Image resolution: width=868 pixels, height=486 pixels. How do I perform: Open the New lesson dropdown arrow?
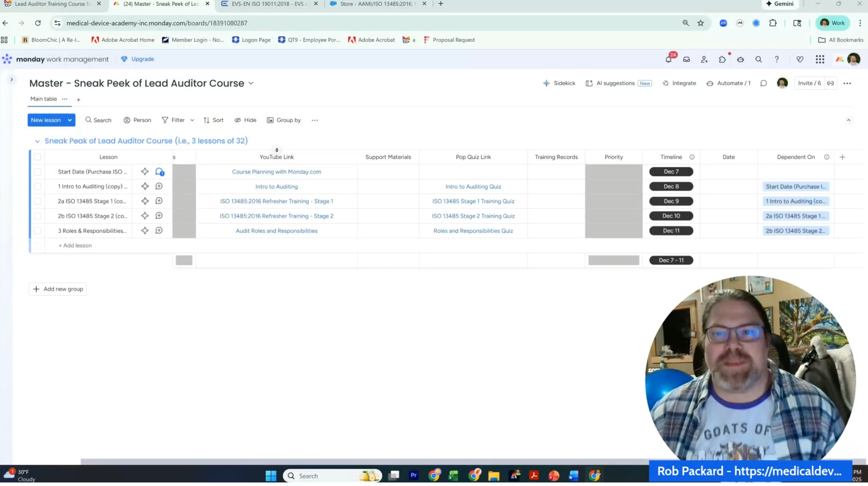pos(70,120)
